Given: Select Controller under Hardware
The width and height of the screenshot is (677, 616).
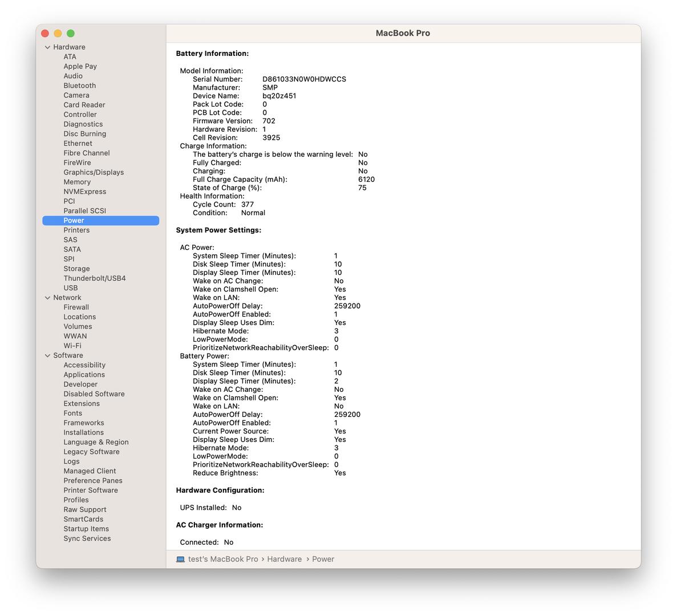Looking at the screenshot, I should pos(80,115).
